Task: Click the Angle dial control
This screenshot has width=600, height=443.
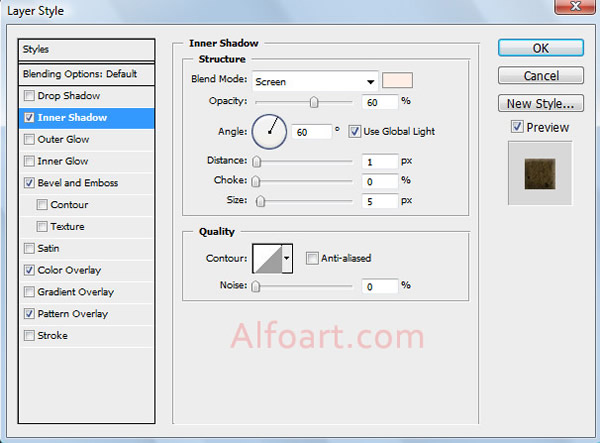Action: [269, 130]
